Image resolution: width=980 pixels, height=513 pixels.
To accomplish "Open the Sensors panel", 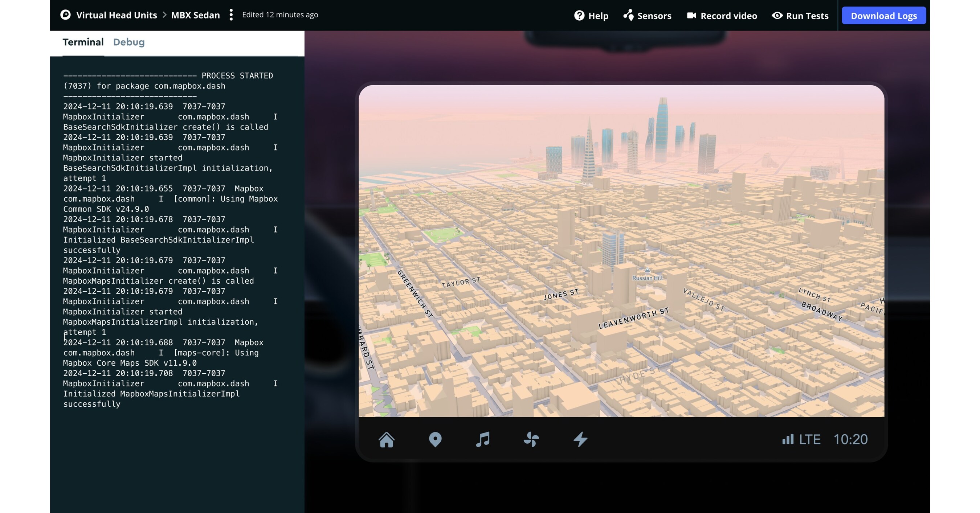I will 647,16.
